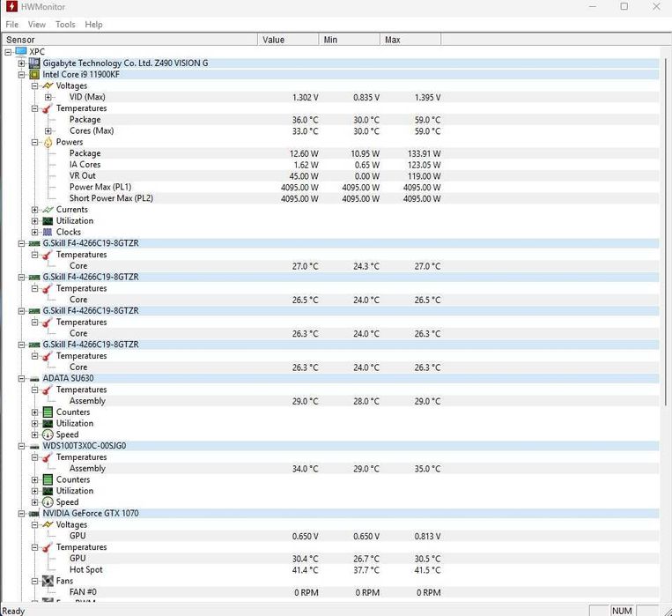
Task: Minimize the HWMonitor window
Action: pos(593,6)
